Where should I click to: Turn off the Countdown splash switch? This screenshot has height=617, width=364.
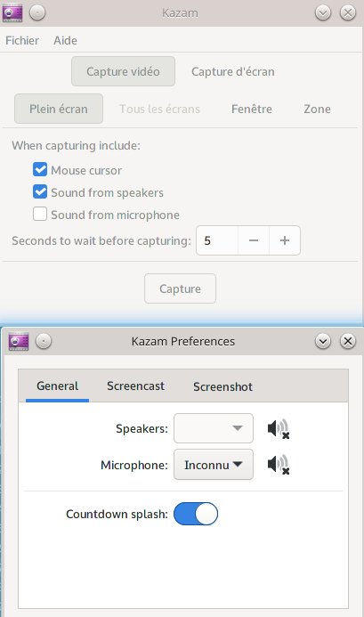[196, 514]
